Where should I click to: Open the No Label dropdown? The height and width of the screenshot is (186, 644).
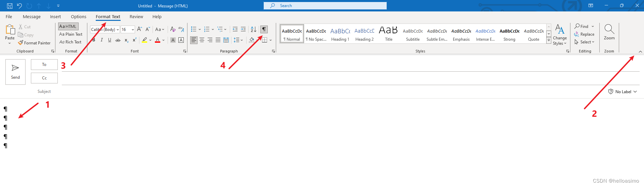pyautogui.click(x=622, y=91)
